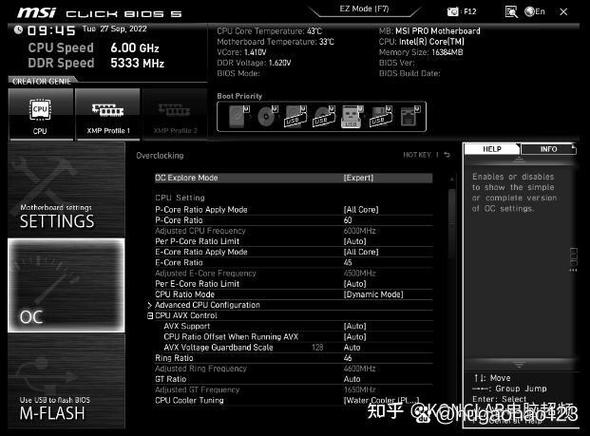The image size is (590, 436).
Task: Select the HELP tab
Action: pyautogui.click(x=491, y=149)
